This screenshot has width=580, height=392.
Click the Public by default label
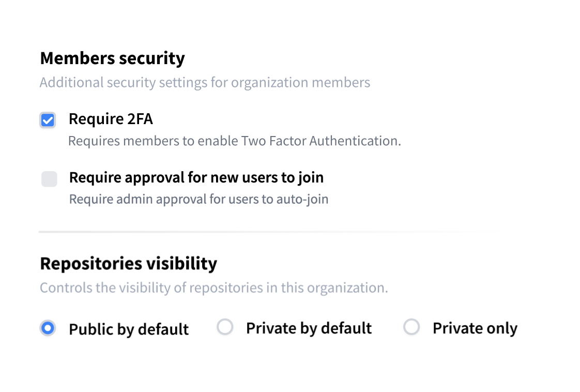129,329
